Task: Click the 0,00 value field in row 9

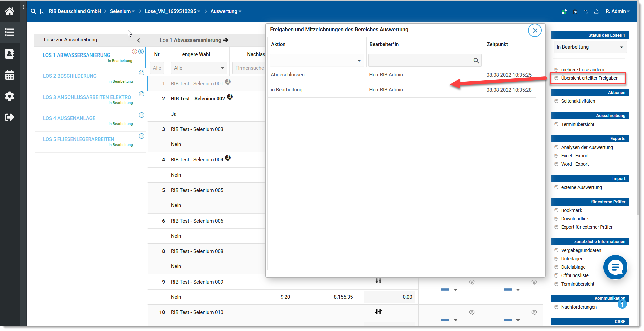Action: [x=389, y=297]
